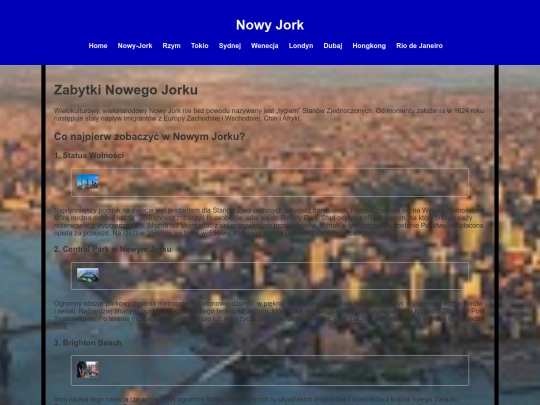Open the Brighton Beach thumbnail image
This screenshot has height=405, width=540.
tap(87, 370)
